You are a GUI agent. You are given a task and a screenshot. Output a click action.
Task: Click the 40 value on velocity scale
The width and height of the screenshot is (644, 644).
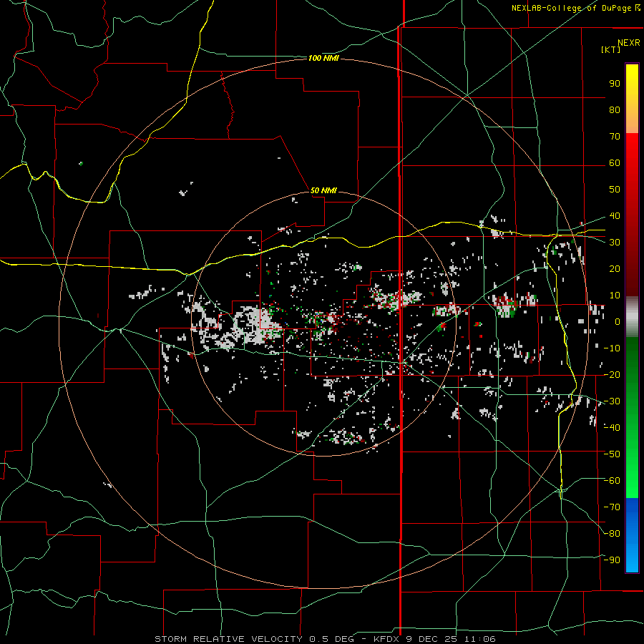[615, 216]
